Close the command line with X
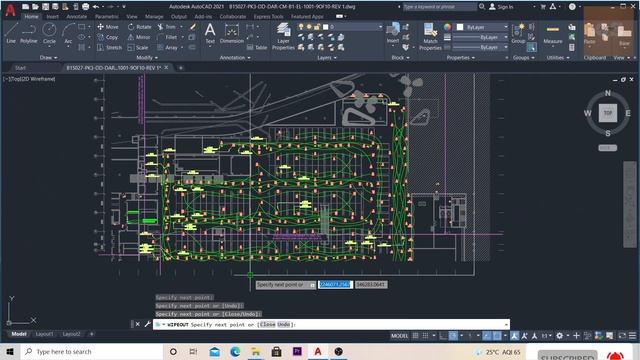Image resolution: width=640 pixels, height=360 pixels. [x=138, y=324]
